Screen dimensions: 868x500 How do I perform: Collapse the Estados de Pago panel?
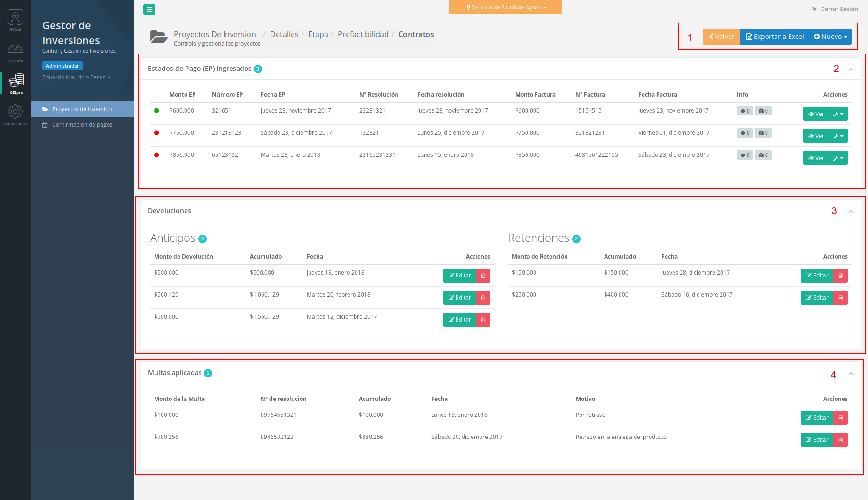[x=851, y=69]
